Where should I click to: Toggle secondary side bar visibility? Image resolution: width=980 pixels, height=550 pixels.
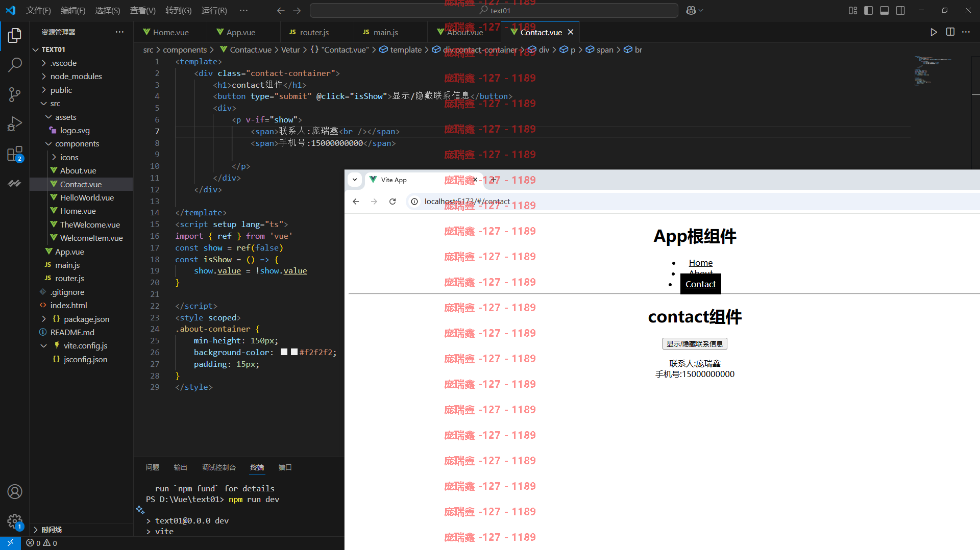pyautogui.click(x=900, y=11)
